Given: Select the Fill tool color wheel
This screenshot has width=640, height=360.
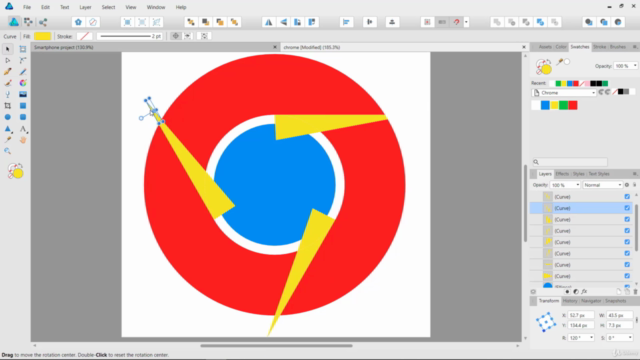Looking at the screenshot, I should pos(23,83).
